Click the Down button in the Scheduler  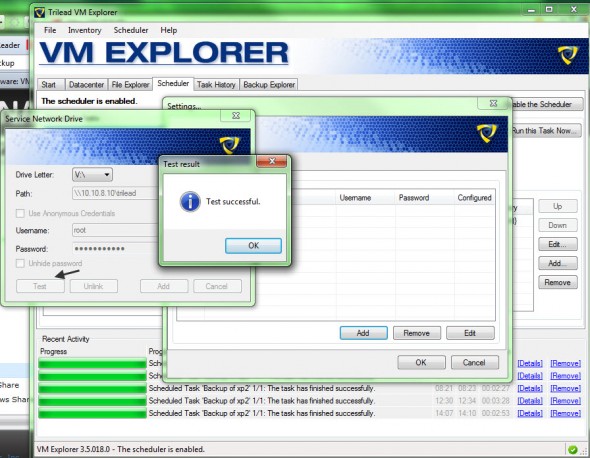tap(558, 225)
